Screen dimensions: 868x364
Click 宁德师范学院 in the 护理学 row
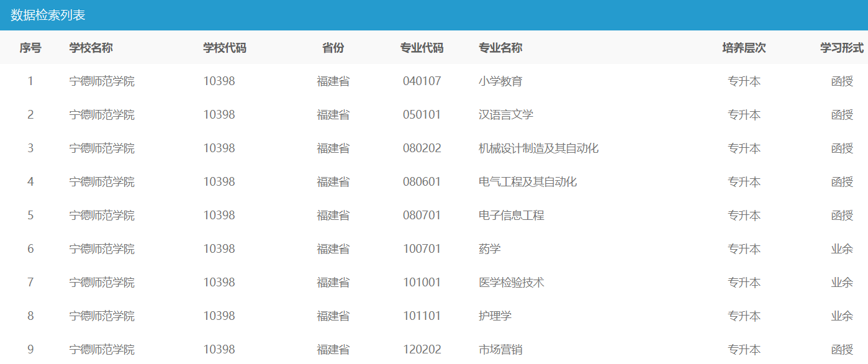coord(102,316)
